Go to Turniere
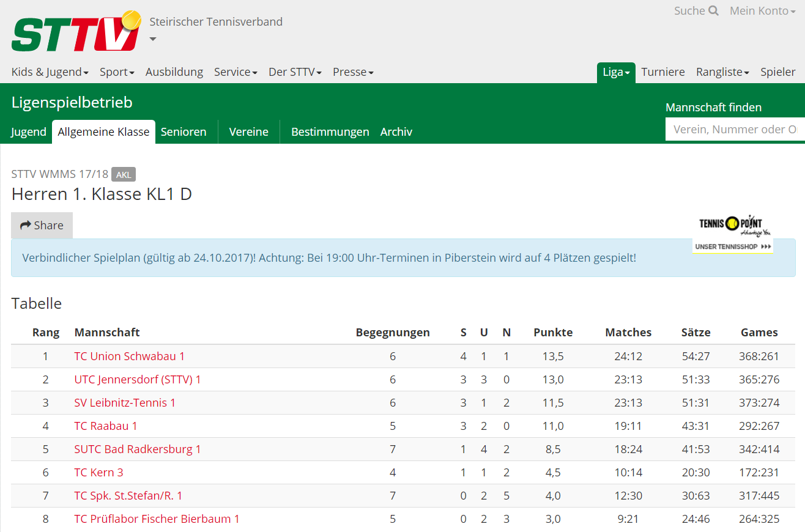This screenshot has width=805, height=532. pos(663,72)
